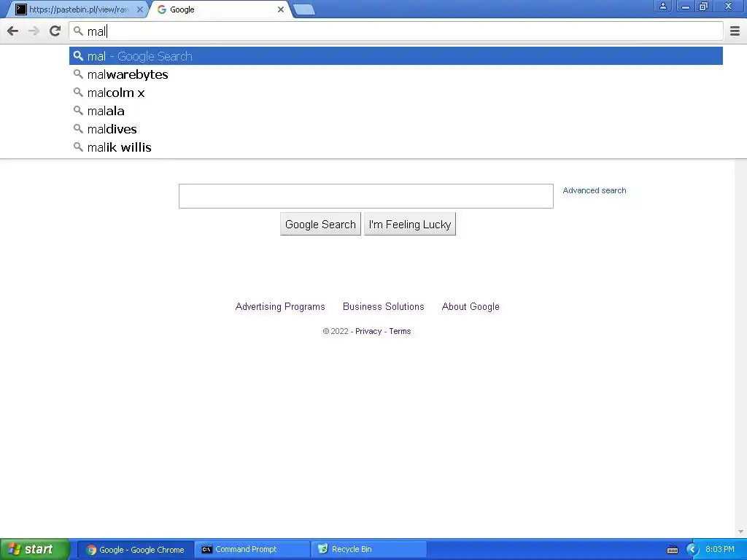This screenshot has width=747, height=560.
Task: Open the Terms link
Action: click(x=400, y=332)
